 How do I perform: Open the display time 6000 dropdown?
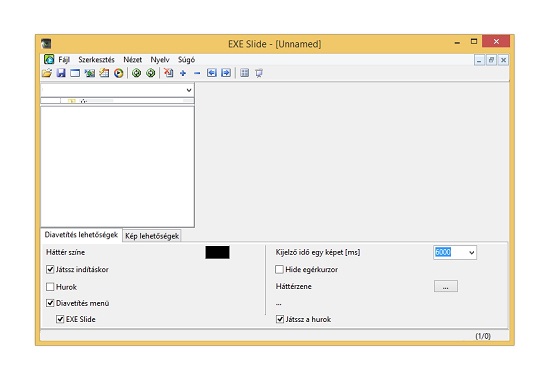tap(471, 252)
